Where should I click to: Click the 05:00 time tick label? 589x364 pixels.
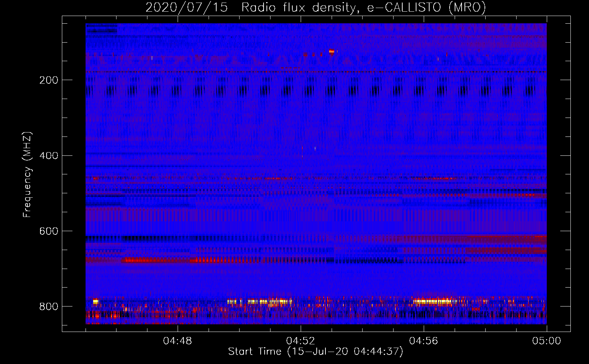click(x=547, y=341)
